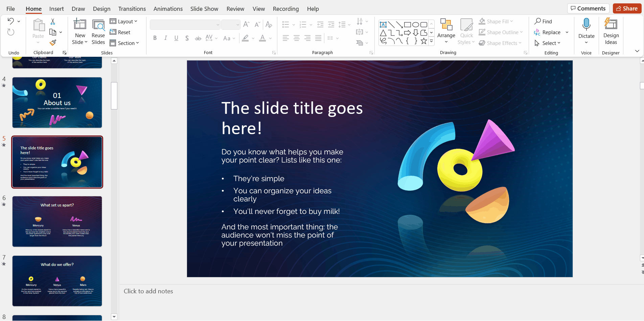Switch to the Transitions tab
Viewport: 644px width, 321px height.
pos(132,9)
